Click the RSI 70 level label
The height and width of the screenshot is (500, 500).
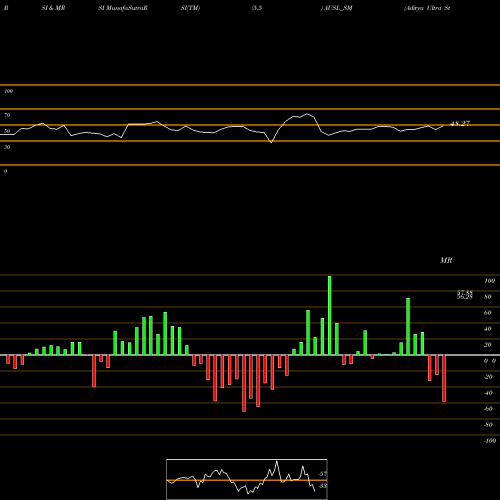coord(7,115)
